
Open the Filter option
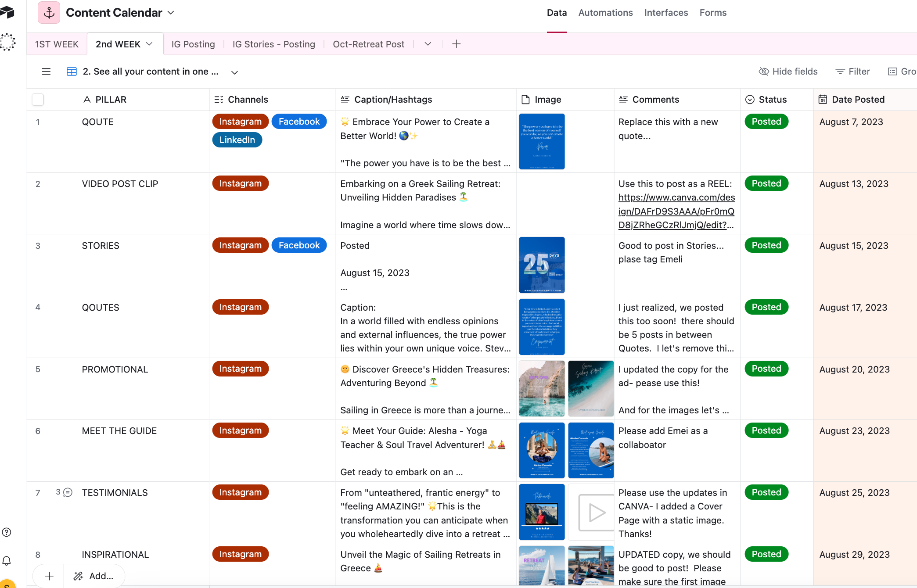pos(852,72)
